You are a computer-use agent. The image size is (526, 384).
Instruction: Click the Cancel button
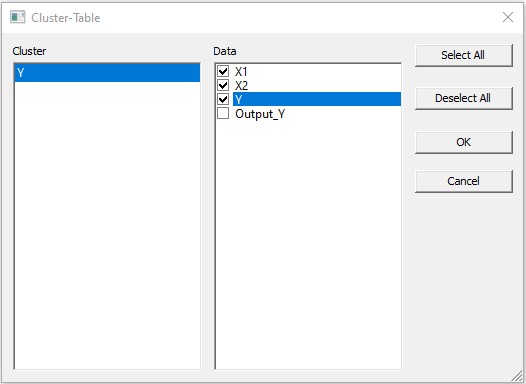(464, 181)
